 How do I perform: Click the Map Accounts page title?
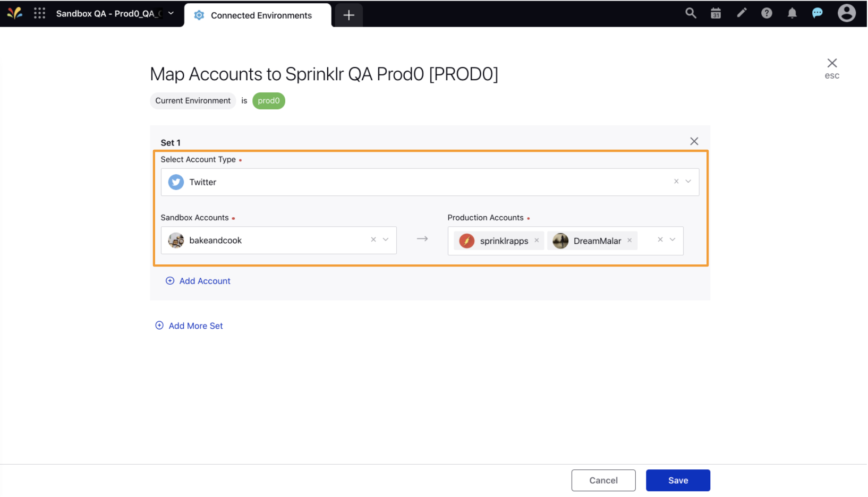pyautogui.click(x=324, y=74)
